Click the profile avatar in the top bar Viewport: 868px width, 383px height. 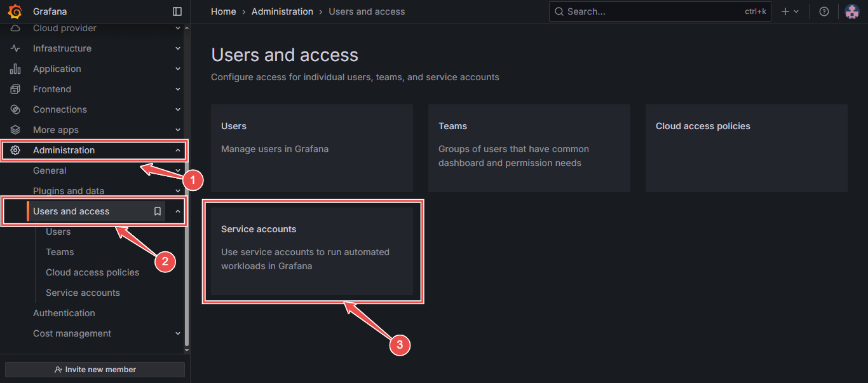pos(852,11)
